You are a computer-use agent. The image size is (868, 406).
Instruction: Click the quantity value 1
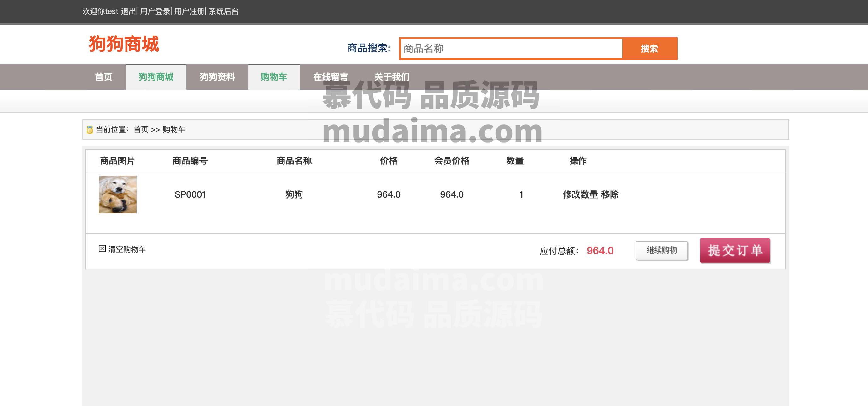pyautogui.click(x=521, y=194)
